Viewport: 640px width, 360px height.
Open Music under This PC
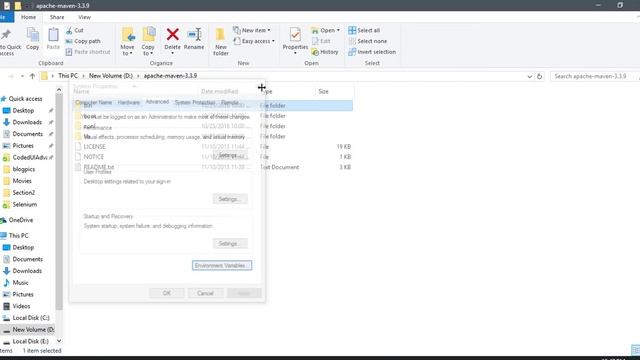point(20,282)
